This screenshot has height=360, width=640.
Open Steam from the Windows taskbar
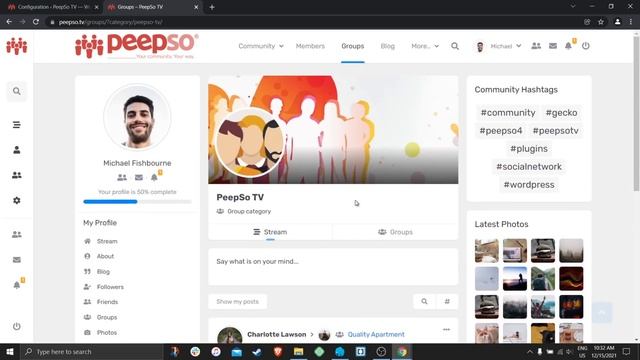(257, 351)
